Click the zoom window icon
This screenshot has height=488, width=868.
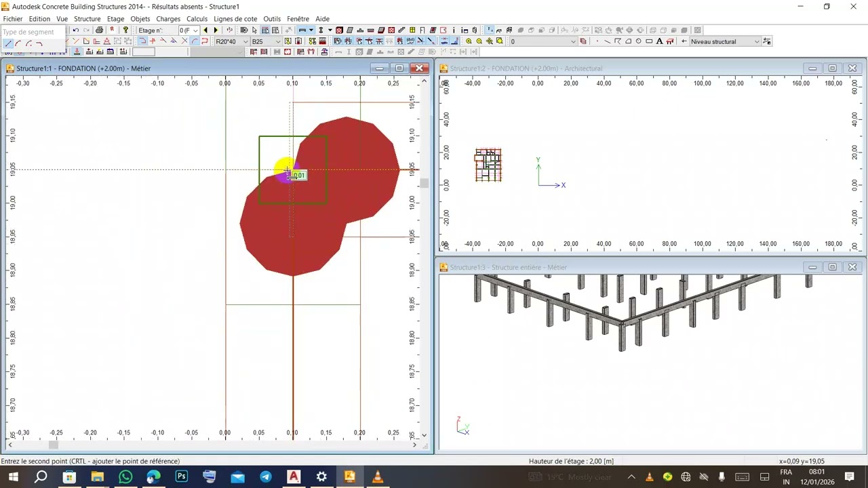click(499, 41)
